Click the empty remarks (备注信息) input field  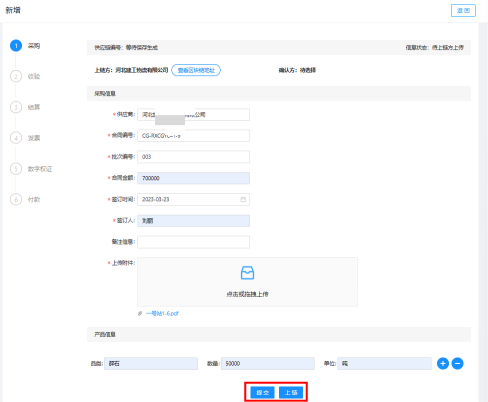click(193, 242)
